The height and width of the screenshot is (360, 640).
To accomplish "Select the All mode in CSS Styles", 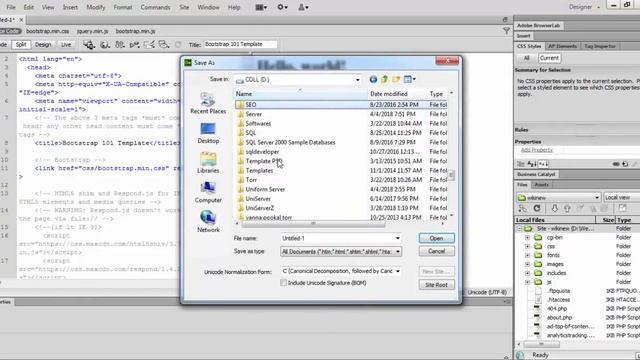I will tap(527, 58).
